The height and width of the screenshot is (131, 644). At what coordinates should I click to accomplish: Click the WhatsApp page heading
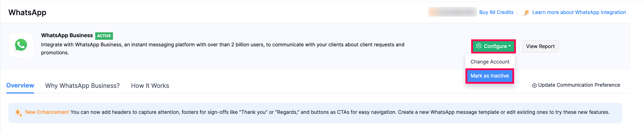[27, 13]
